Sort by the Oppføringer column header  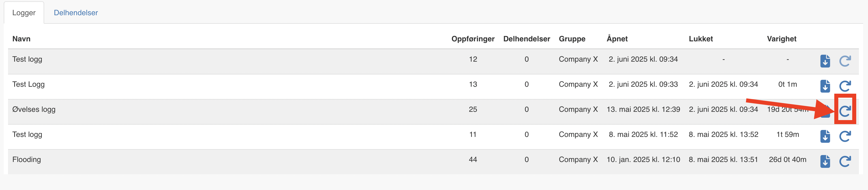(473, 39)
